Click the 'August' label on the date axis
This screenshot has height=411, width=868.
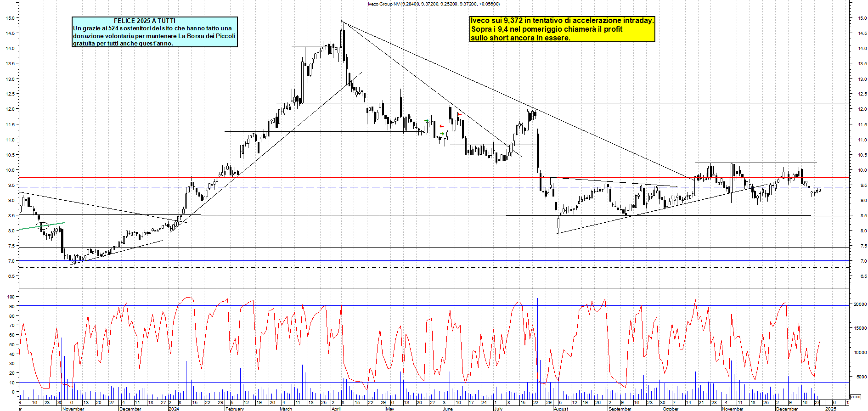click(561, 409)
